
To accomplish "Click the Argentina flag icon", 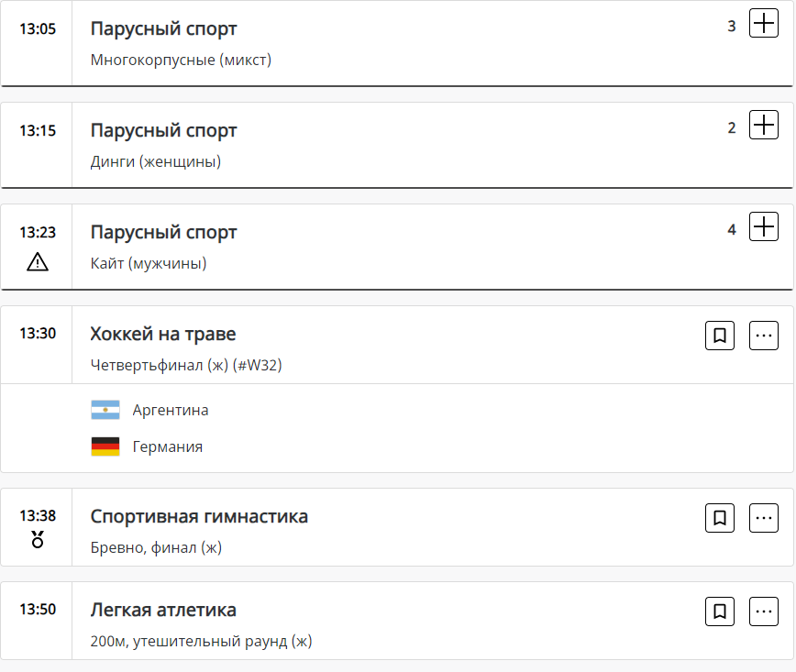I will click(105, 410).
